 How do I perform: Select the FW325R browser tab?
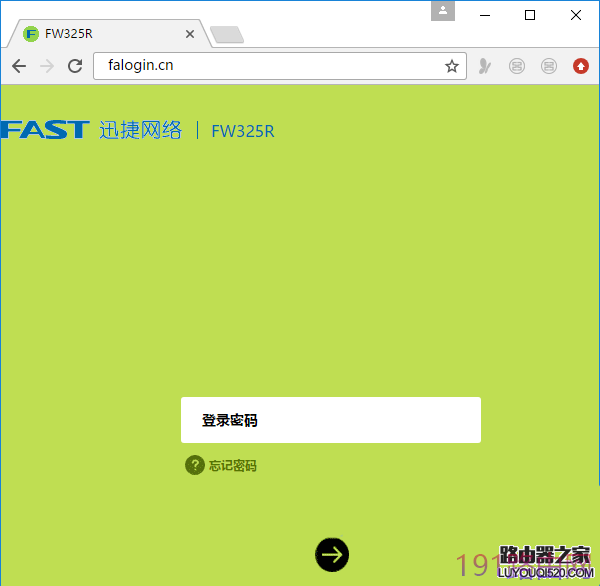click(109, 34)
